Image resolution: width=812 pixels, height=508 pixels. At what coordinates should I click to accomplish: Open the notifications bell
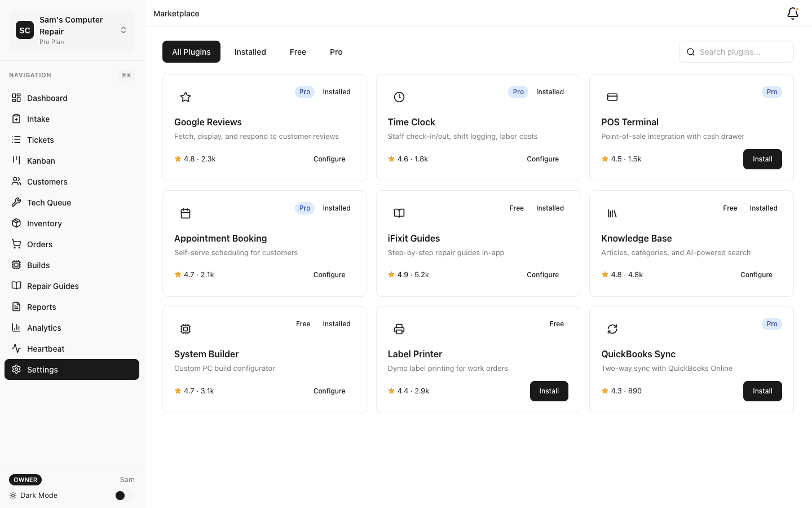pos(793,13)
